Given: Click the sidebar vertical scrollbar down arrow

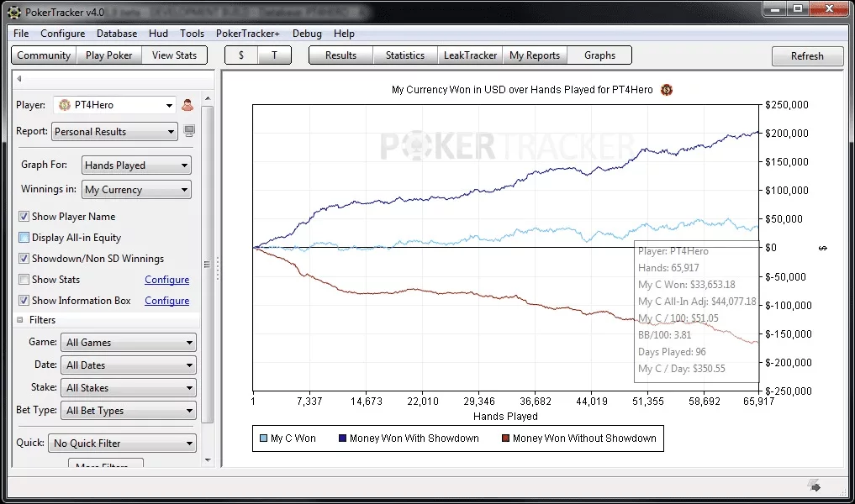Looking at the screenshot, I should (x=208, y=459).
